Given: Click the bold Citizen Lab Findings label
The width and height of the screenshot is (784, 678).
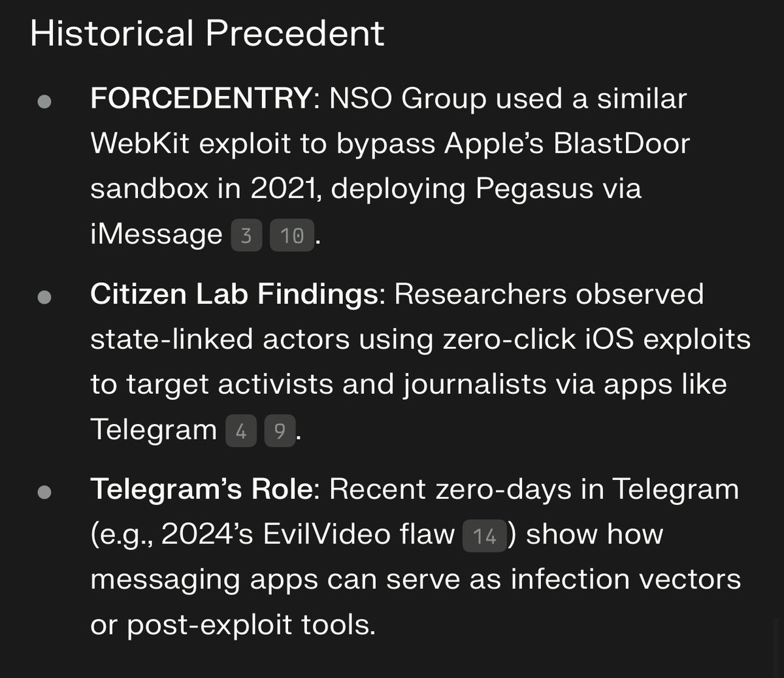Looking at the screenshot, I should pyautogui.click(x=234, y=295).
